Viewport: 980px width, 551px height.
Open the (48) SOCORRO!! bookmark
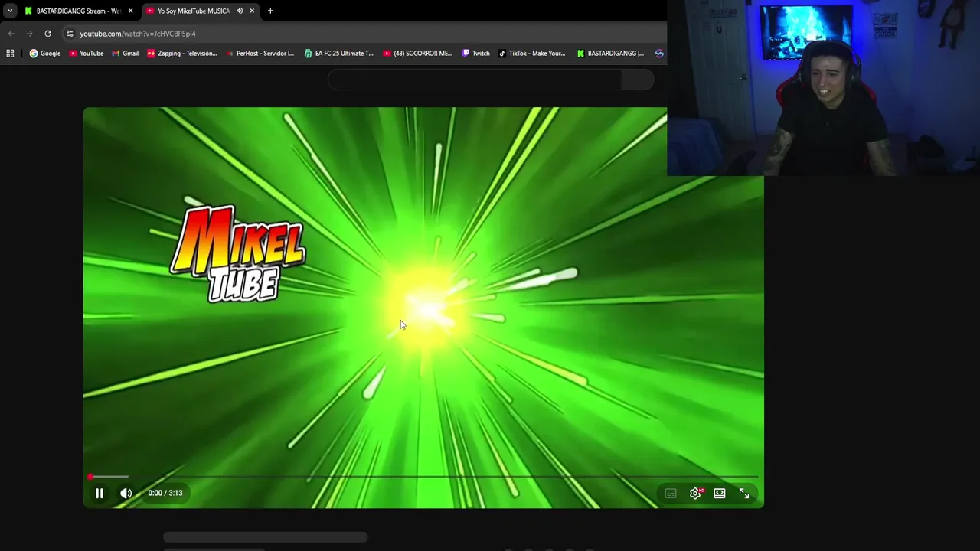click(417, 54)
